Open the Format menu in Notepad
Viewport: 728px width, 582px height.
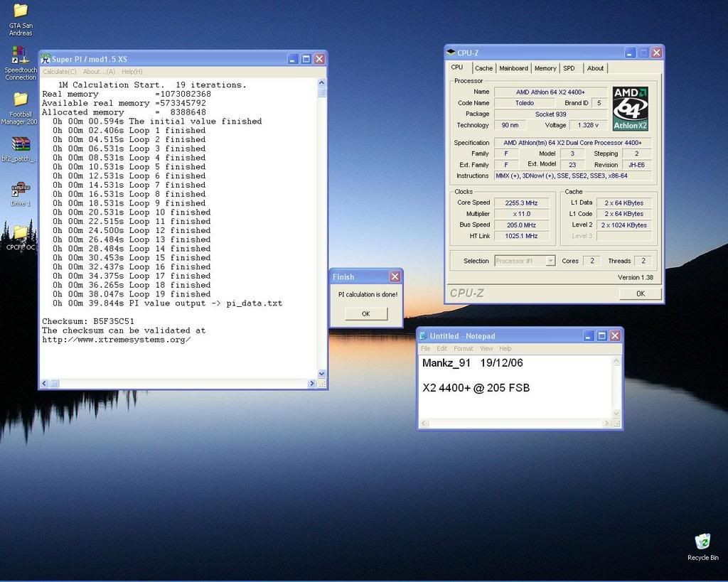(x=463, y=348)
